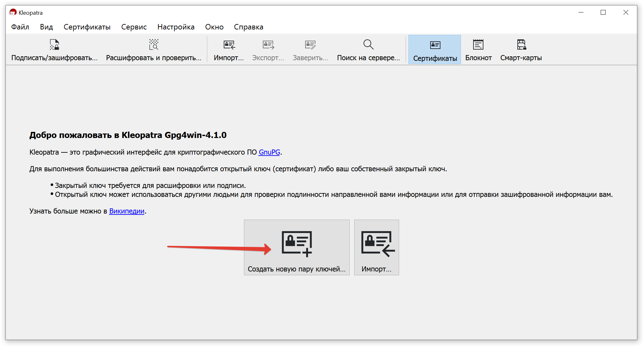Viewport: 644px width, 347px height.
Task: Follow the Википедии hyperlink
Action: [x=127, y=211]
